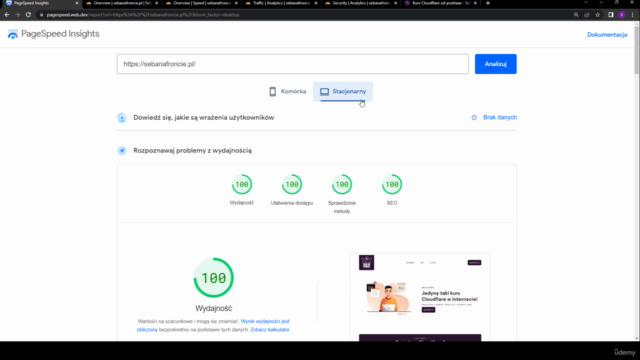Click the Analizuj button
640x360 pixels.
pyautogui.click(x=496, y=64)
